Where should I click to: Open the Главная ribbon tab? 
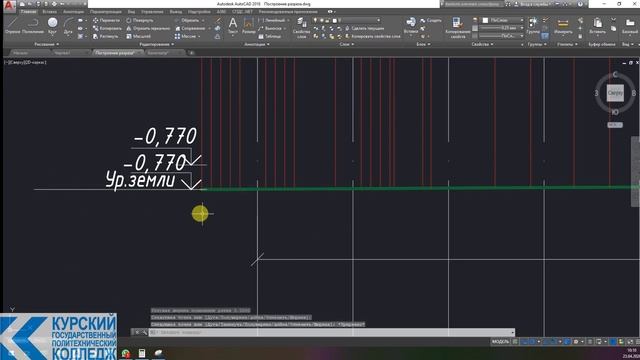coord(28,12)
